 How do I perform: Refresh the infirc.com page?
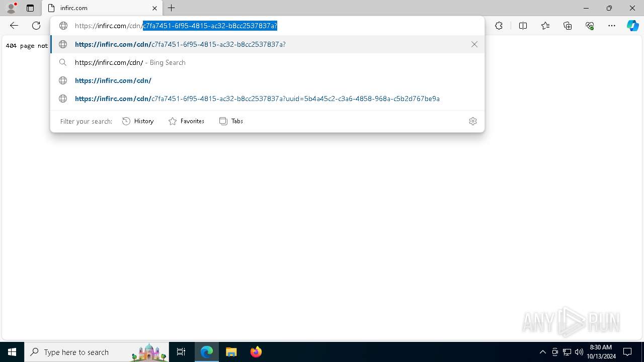(36, 26)
